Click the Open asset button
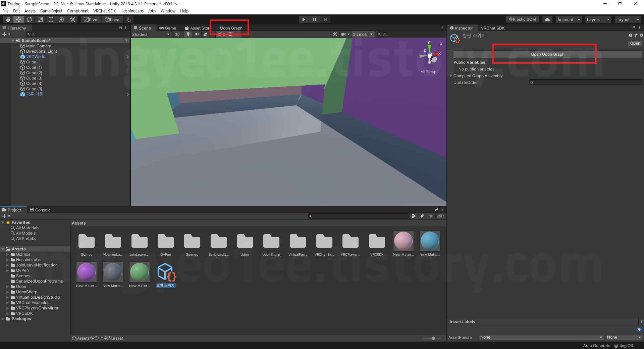This screenshot has width=644, height=349. (635, 43)
